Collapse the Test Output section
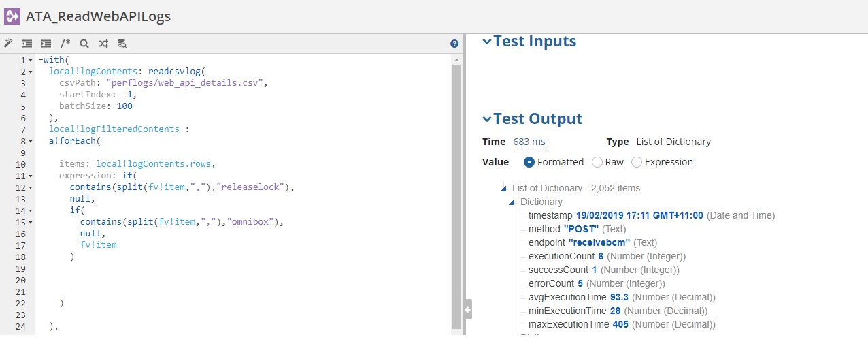 [486, 119]
